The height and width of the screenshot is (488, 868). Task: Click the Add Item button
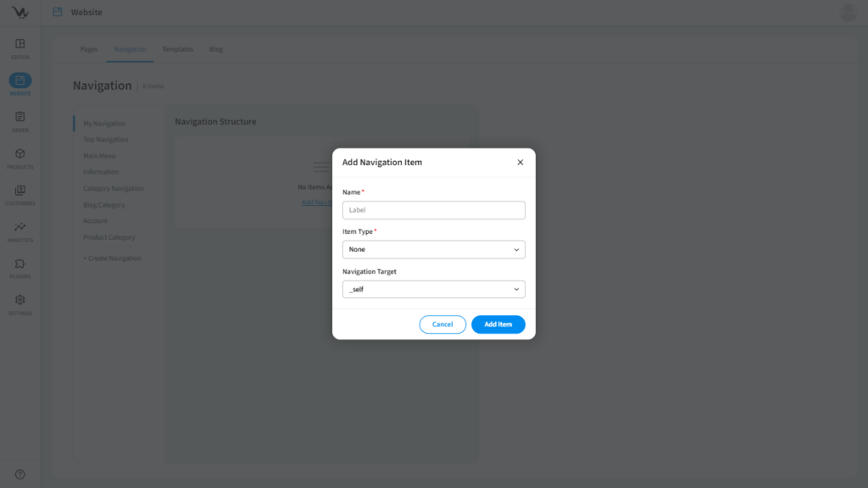click(x=498, y=324)
